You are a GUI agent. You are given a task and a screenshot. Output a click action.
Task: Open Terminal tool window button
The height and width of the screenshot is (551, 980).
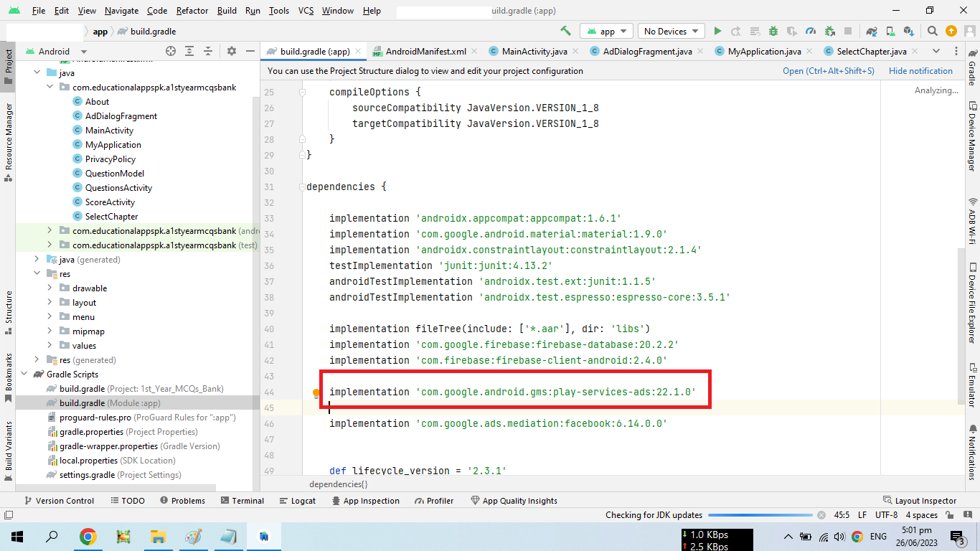point(242,501)
